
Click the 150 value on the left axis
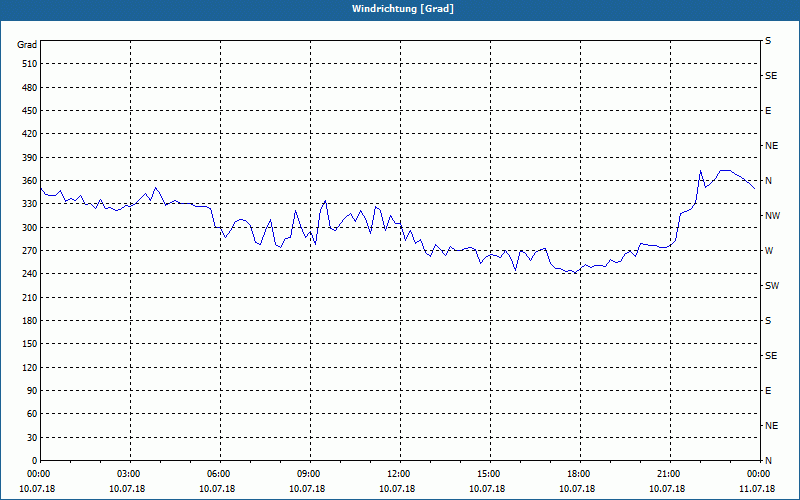point(30,344)
